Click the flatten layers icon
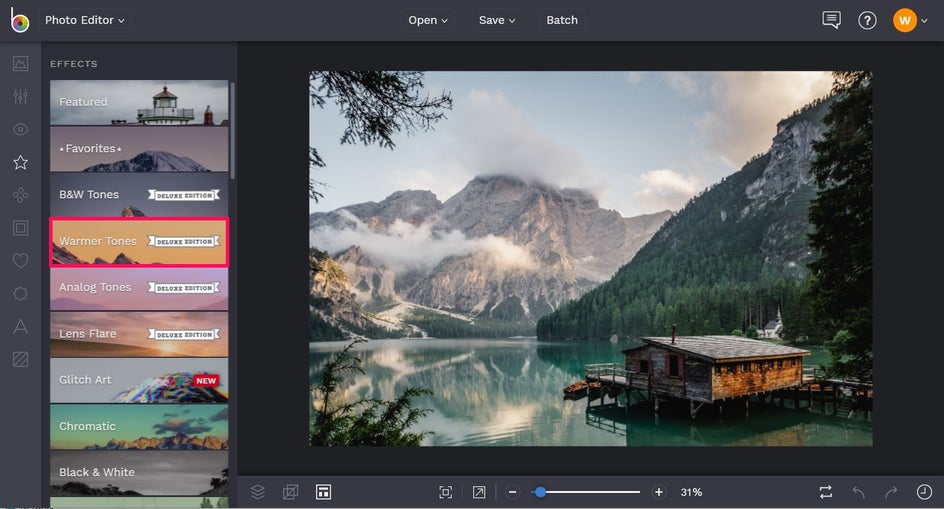Image resolution: width=944 pixels, height=509 pixels. point(290,492)
